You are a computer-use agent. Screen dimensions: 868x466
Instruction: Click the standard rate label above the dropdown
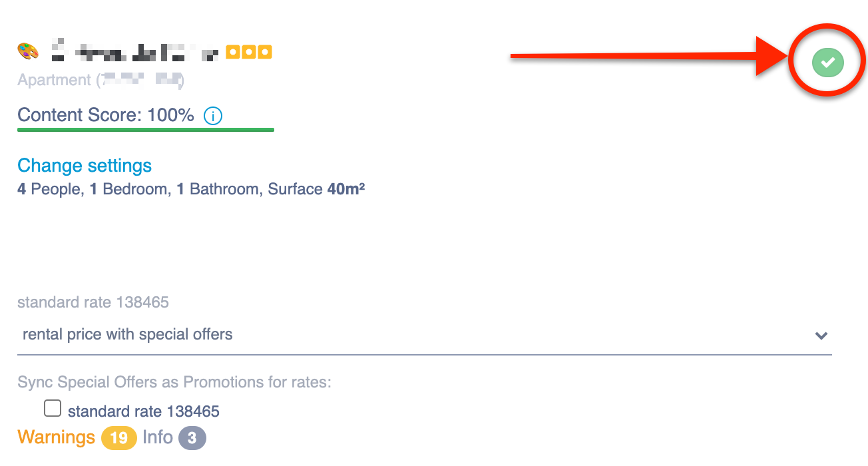coord(93,302)
